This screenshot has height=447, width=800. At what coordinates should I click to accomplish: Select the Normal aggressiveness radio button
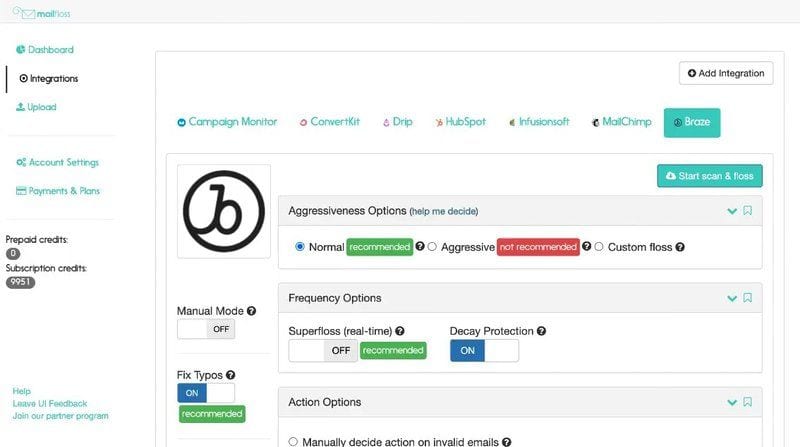click(300, 246)
